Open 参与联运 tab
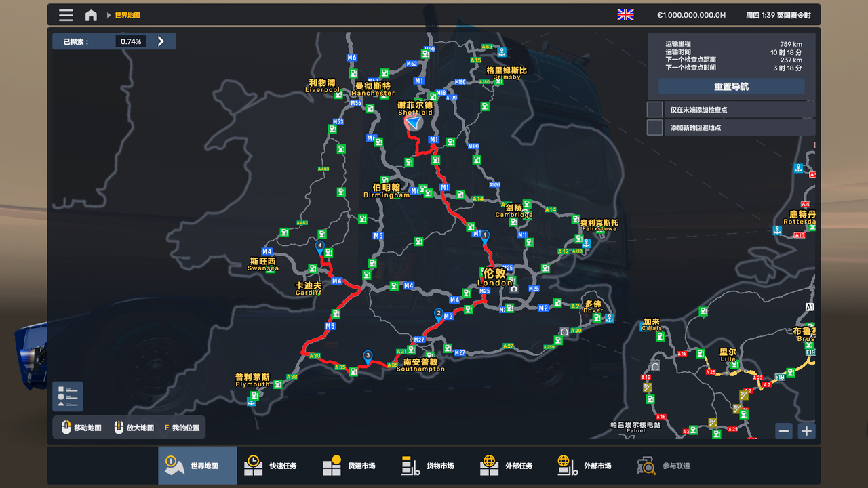This screenshot has height=488, width=868. 669,466
